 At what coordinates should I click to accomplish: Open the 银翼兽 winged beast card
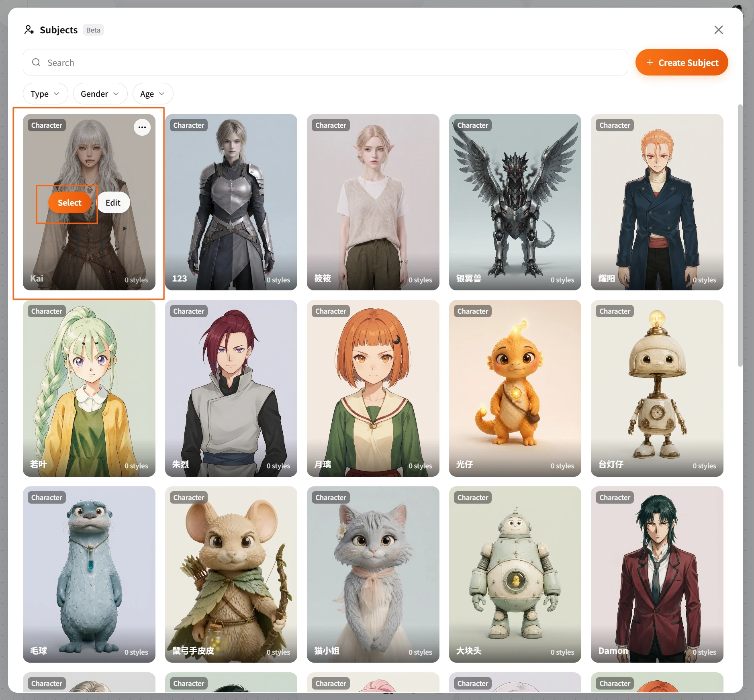(x=515, y=202)
